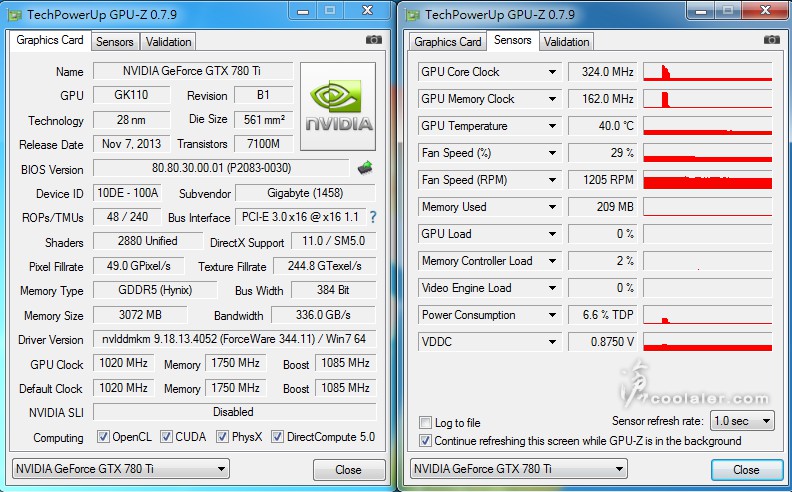
Task: Toggle the DirectCompute 5.0 checkbox
Action: tap(277, 436)
